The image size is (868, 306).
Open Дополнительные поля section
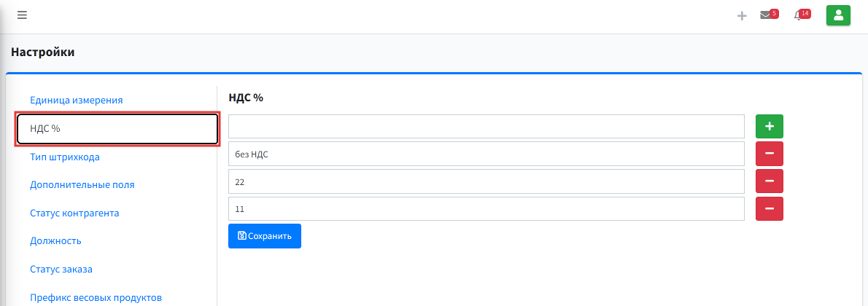(x=82, y=185)
